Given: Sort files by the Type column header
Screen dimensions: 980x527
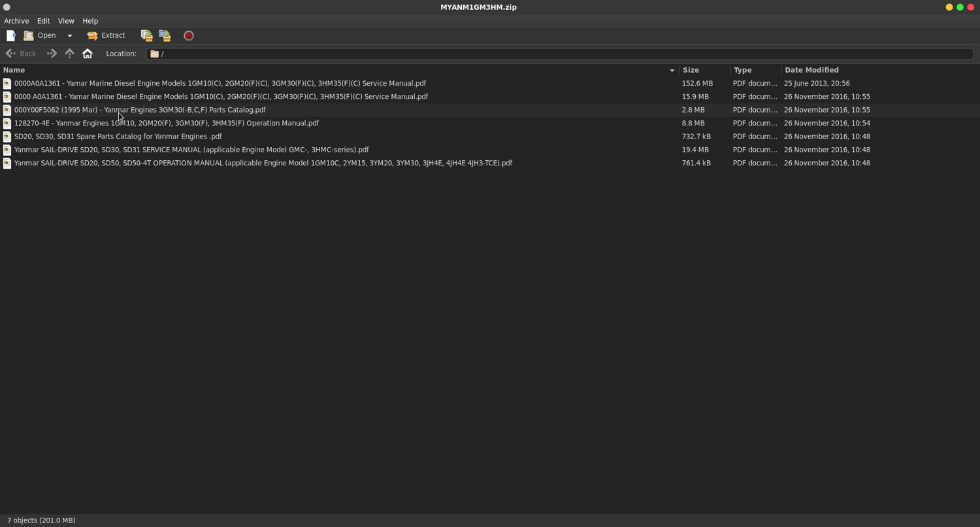Looking at the screenshot, I should 756,70.
